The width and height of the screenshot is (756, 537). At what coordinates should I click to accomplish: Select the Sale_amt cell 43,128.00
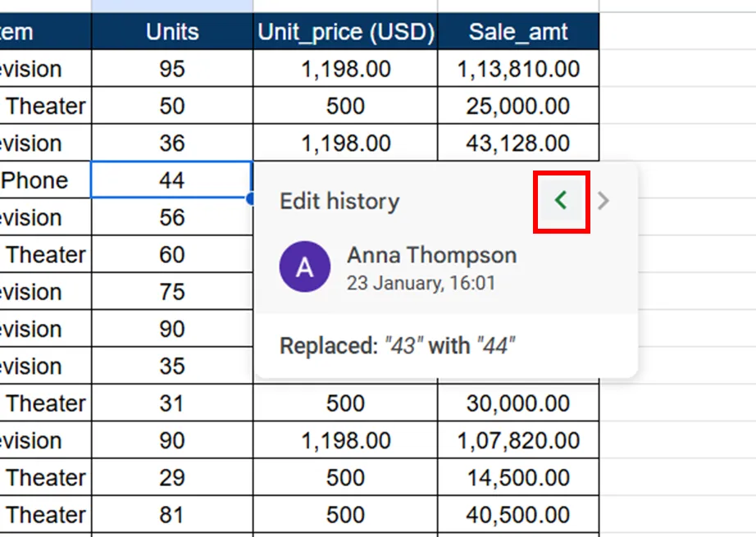[518, 143]
